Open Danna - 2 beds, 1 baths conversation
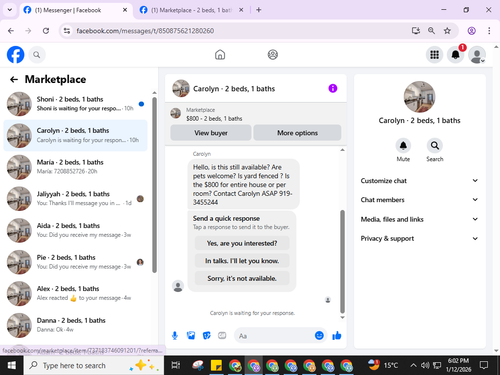This screenshot has width=500, height=375. pos(75,325)
